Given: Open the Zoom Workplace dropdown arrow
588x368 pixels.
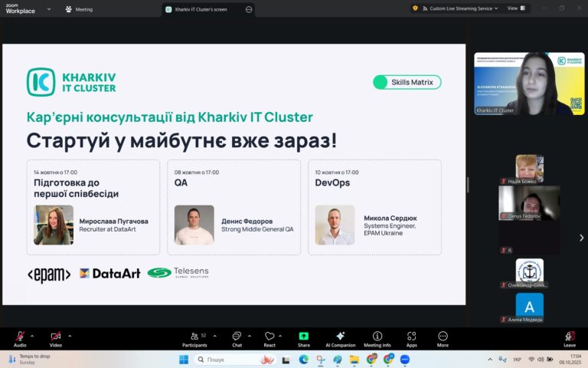Looking at the screenshot, I should 49,9.
